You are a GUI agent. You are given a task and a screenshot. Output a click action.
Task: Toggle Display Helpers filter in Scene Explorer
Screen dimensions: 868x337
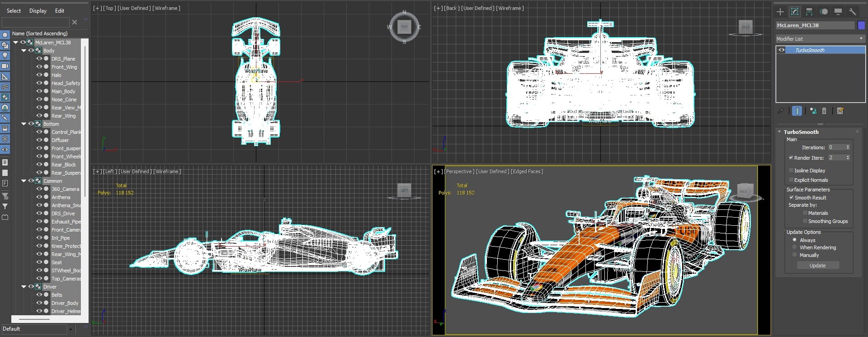[x=5, y=76]
